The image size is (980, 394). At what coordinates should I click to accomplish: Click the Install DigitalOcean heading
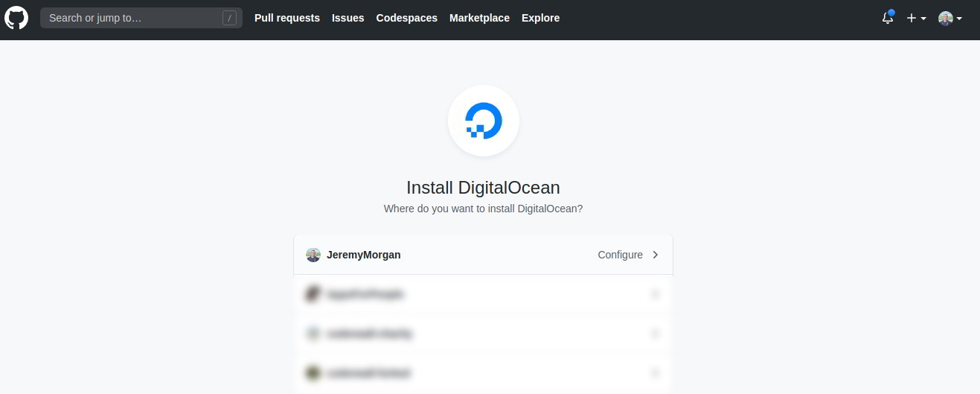coord(483,188)
